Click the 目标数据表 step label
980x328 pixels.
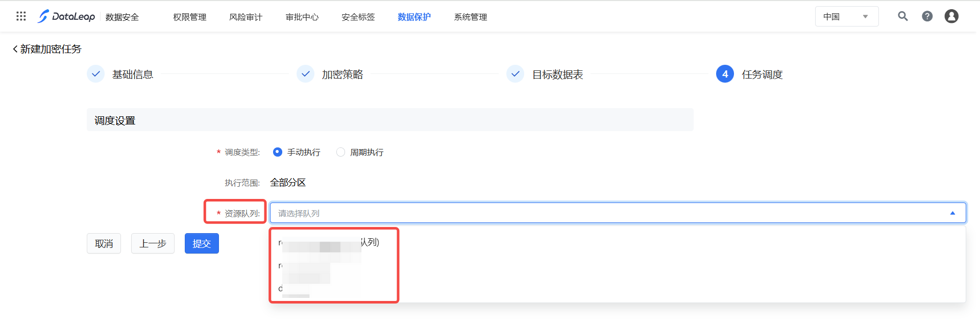(558, 74)
